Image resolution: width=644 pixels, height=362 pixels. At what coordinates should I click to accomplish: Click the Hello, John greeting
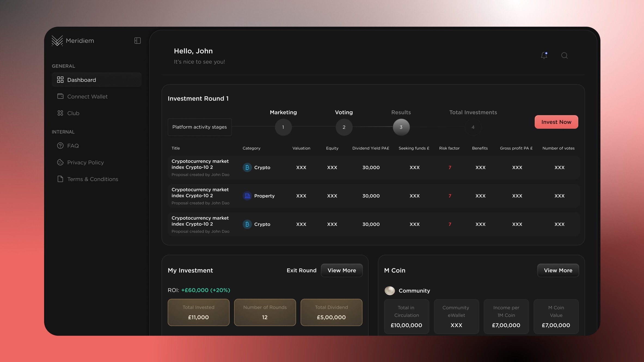point(193,51)
